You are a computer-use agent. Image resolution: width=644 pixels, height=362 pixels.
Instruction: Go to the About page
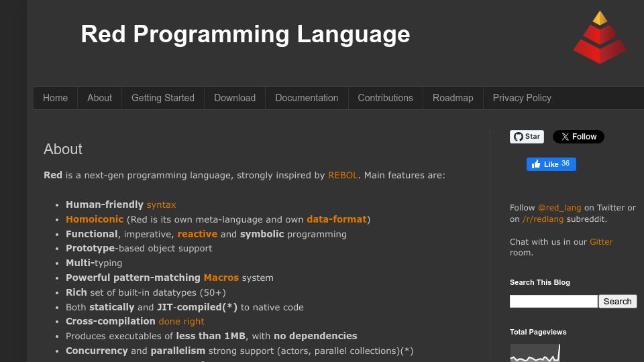pyautogui.click(x=99, y=98)
